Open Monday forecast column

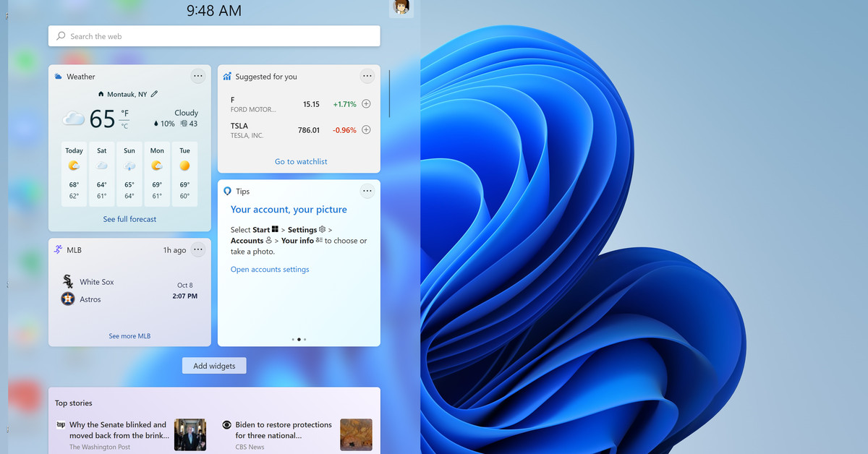pyautogui.click(x=157, y=174)
